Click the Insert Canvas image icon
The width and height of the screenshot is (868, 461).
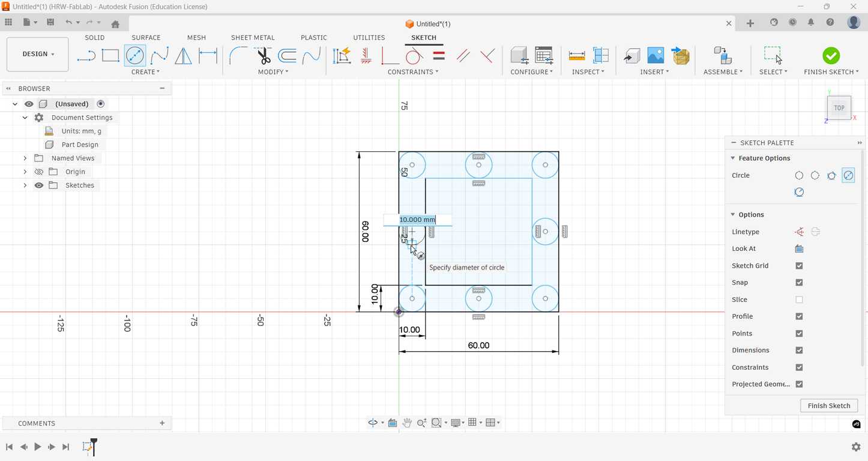point(656,56)
